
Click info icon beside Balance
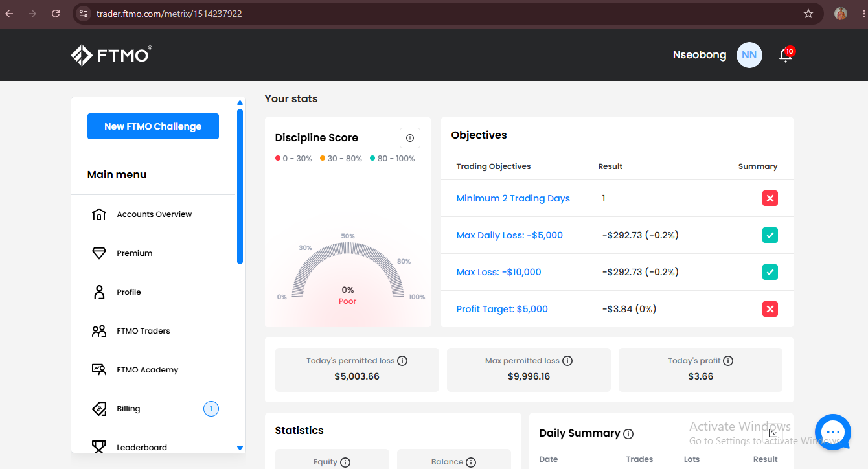[x=471, y=463]
